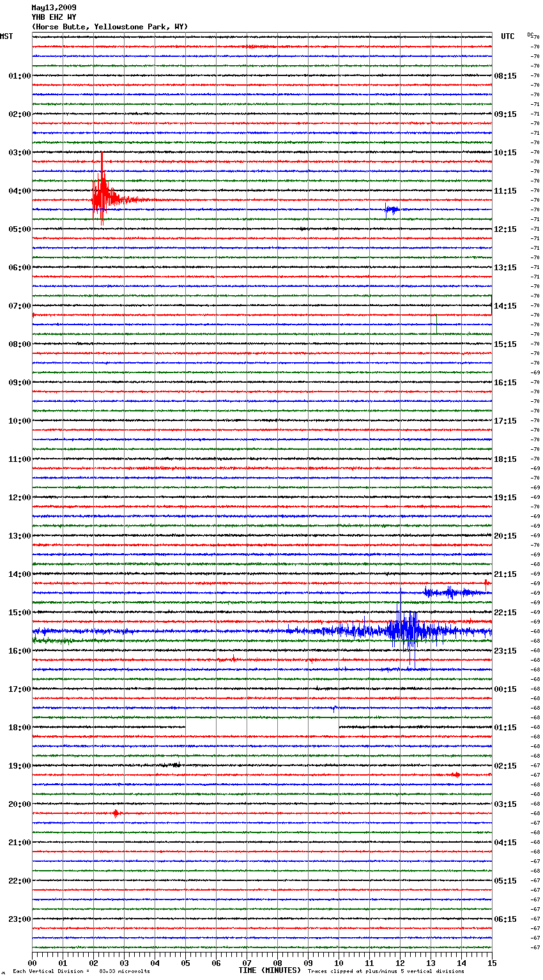This screenshot has height=980, width=543.
Task: Select the 03:00 MST row label
Action: [19, 153]
